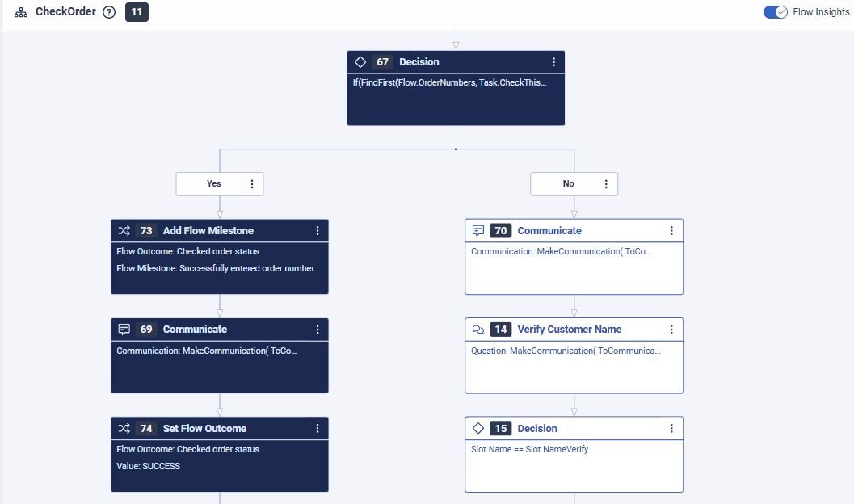Select the chat icon on Verify Customer Name 14
Screen dimensions: 854x504
click(478, 330)
